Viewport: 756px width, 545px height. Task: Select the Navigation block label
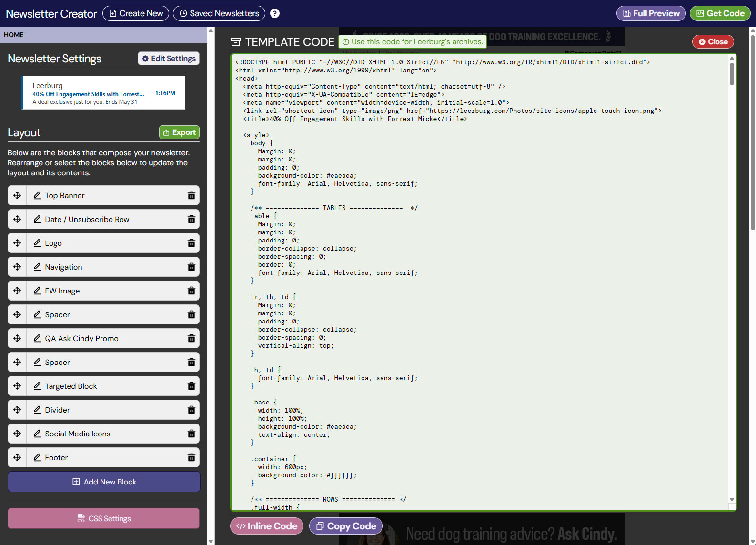point(63,267)
